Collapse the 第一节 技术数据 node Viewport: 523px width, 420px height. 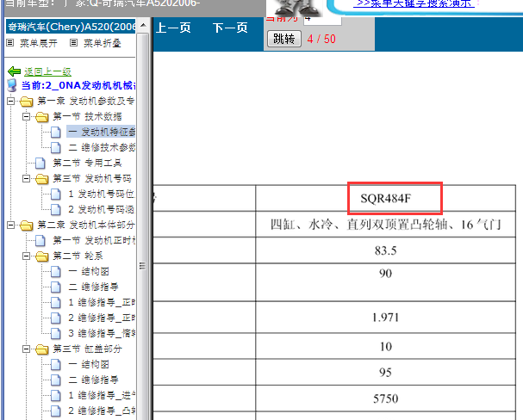pyautogui.click(x=26, y=116)
